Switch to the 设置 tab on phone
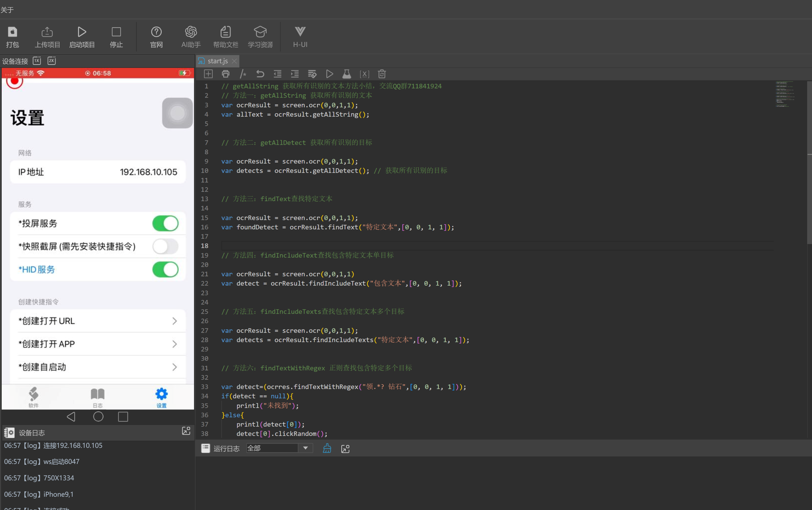This screenshot has height=510, width=812. click(x=162, y=397)
